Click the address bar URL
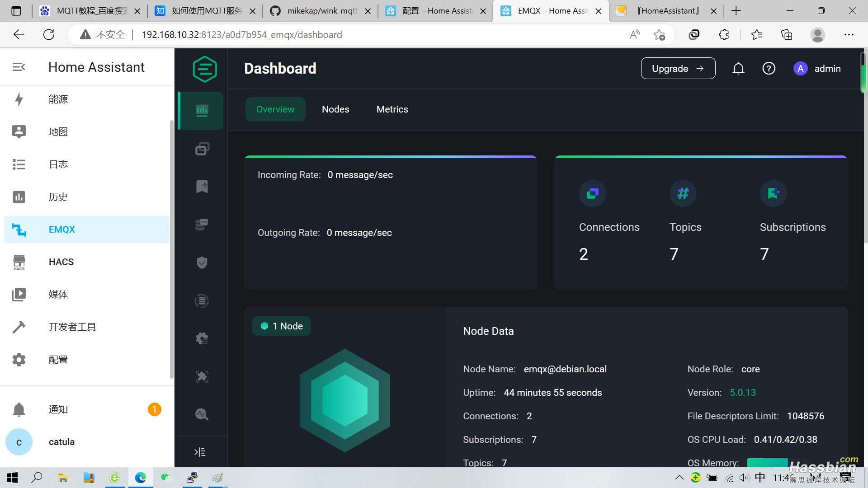The image size is (868, 488). [x=242, y=35]
